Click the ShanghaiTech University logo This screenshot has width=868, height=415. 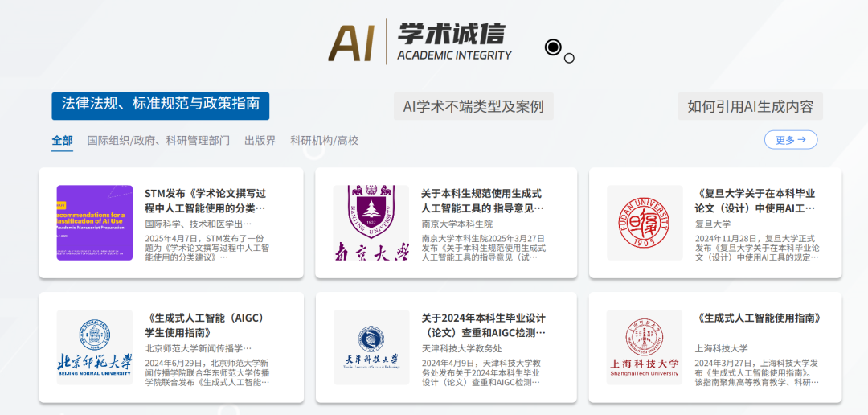(x=645, y=347)
